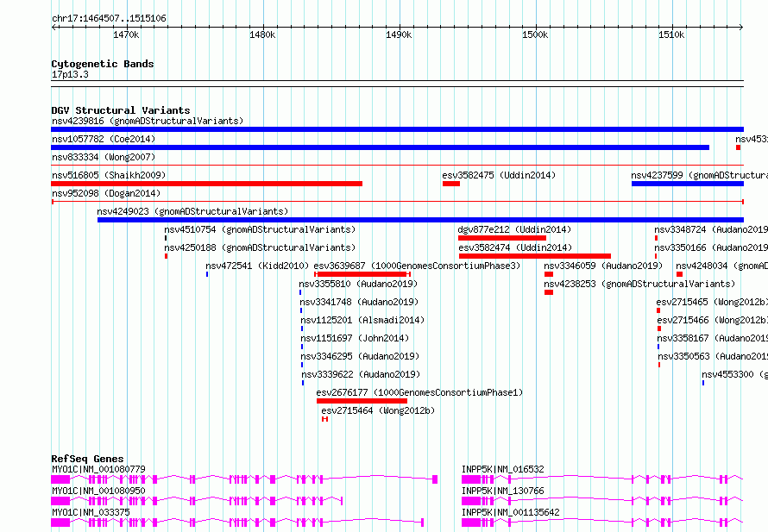Open the nsv3350563 variant label
The width and height of the screenshot is (768, 532).
713,356
